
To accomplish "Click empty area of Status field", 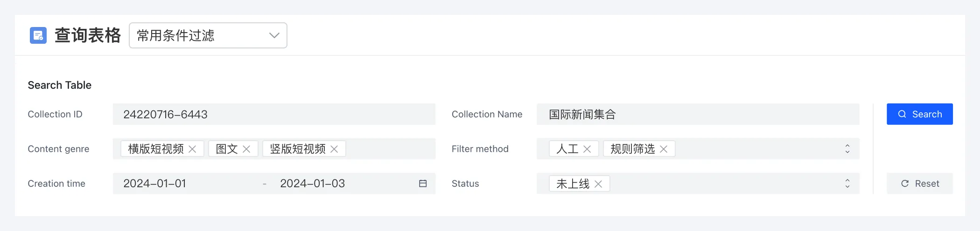I will pyautogui.click(x=723, y=183).
